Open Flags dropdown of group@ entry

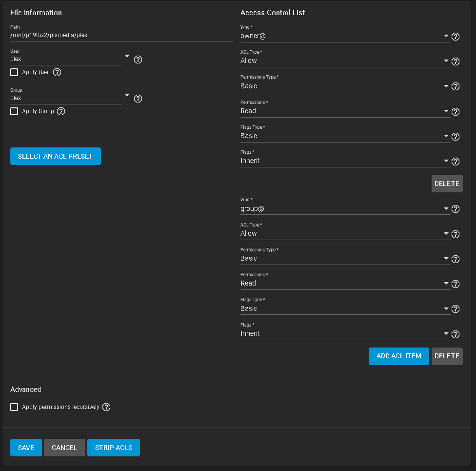pyautogui.click(x=345, y=333)
